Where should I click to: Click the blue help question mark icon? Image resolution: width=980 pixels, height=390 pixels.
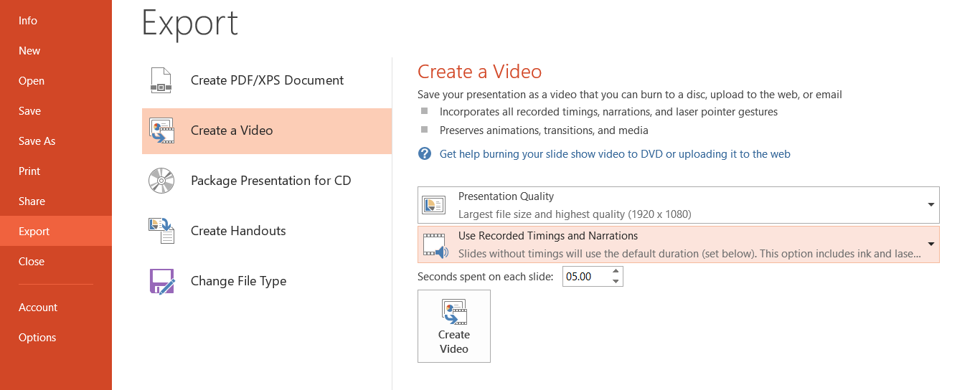click(425, 153)
